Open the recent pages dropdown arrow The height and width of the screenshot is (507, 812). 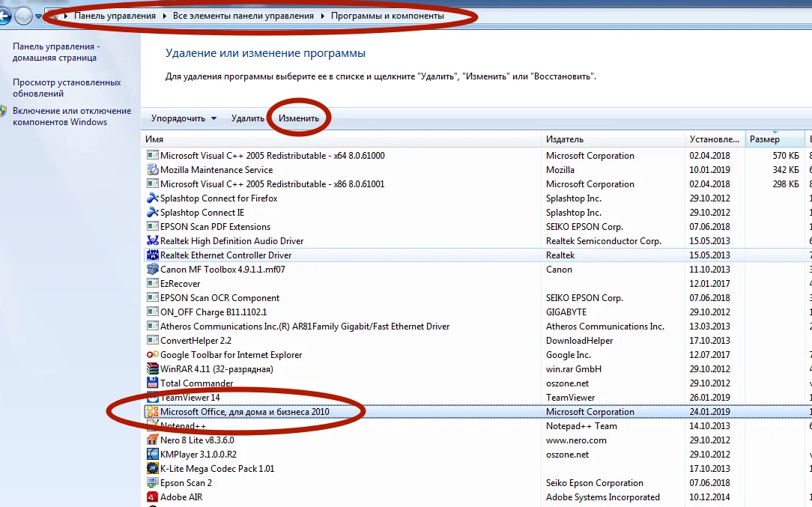point(38,16)
